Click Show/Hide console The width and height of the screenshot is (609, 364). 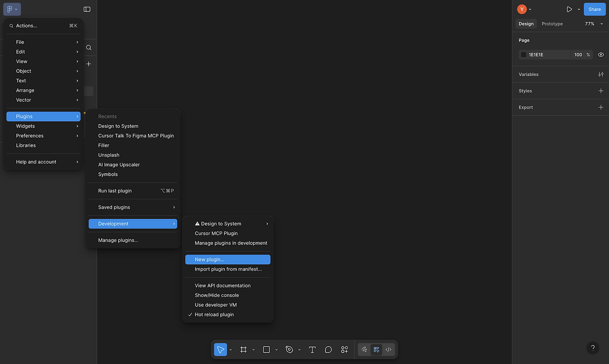tap(227, 295)
